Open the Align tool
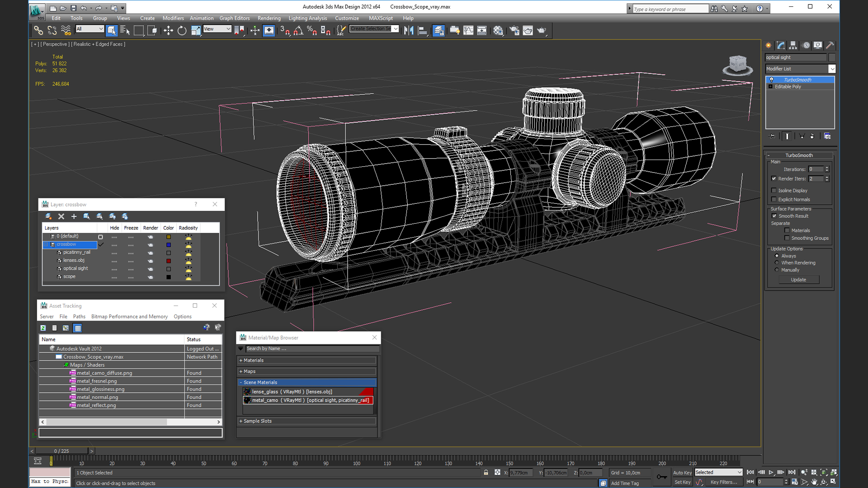Image resolution: width=868 pixels, height=488 pixels. click(x=423, y=30)
